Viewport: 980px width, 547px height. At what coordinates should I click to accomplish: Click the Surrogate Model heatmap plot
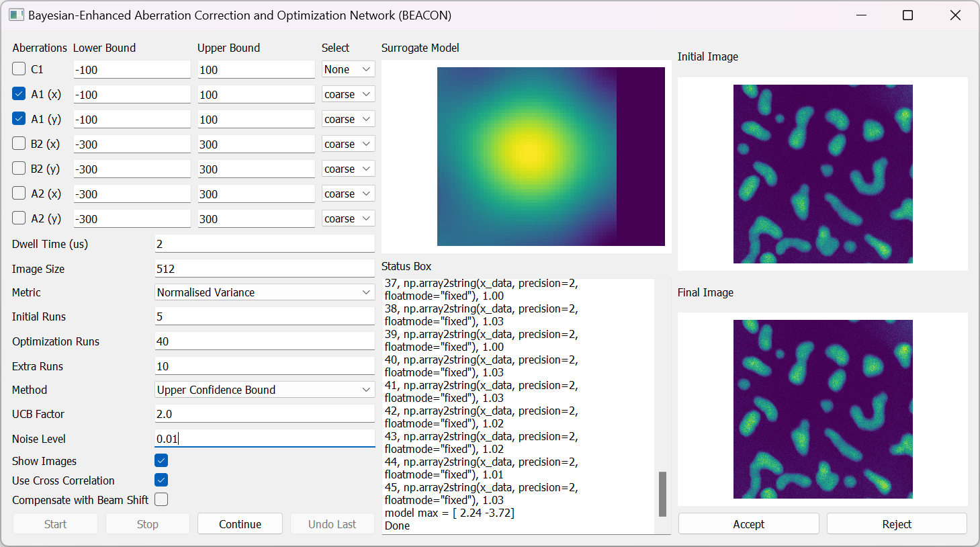(551, 157)
